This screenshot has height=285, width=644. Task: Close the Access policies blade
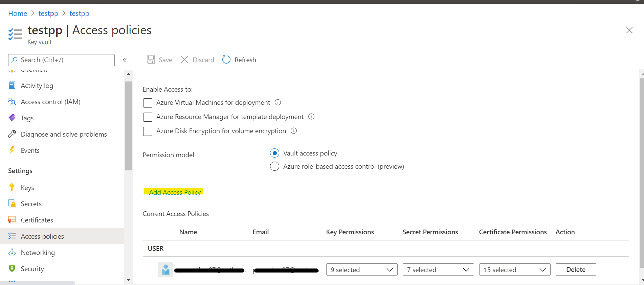pos(629,30)
